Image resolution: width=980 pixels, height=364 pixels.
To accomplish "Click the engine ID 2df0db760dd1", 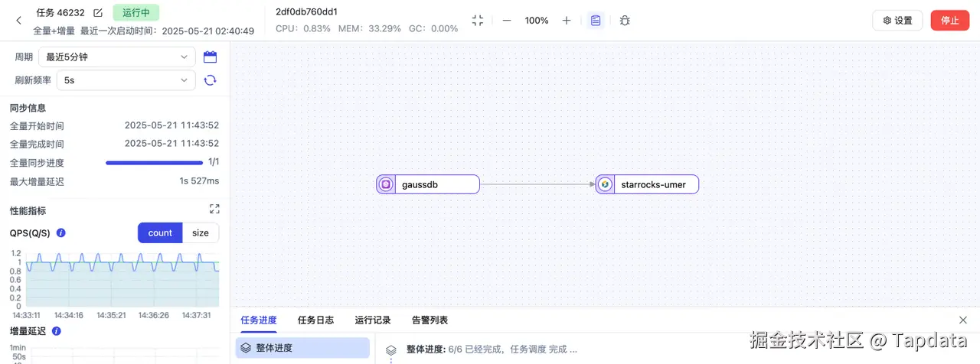I will tap(307, 11).
